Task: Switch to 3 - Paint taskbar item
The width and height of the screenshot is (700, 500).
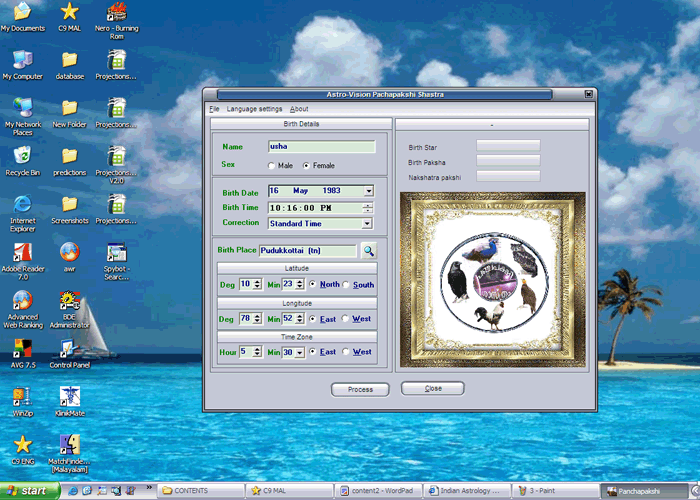Action: (x=556, y=491)
